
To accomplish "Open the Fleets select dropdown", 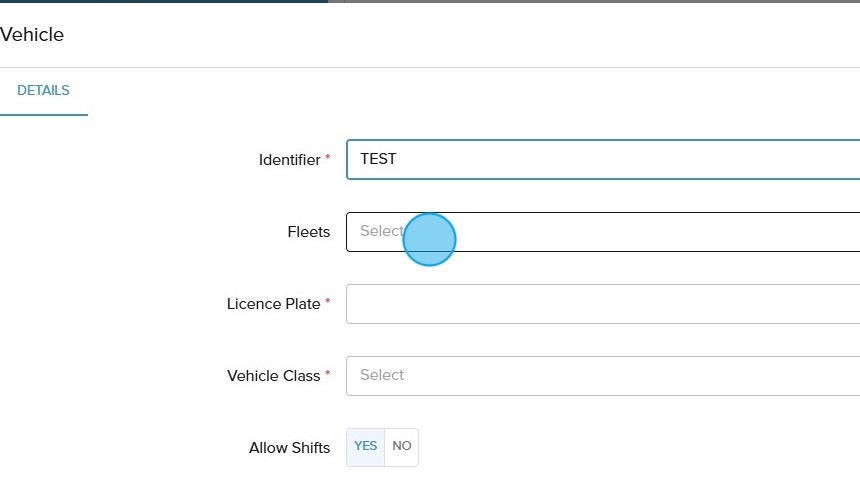I will pos(602,232).
